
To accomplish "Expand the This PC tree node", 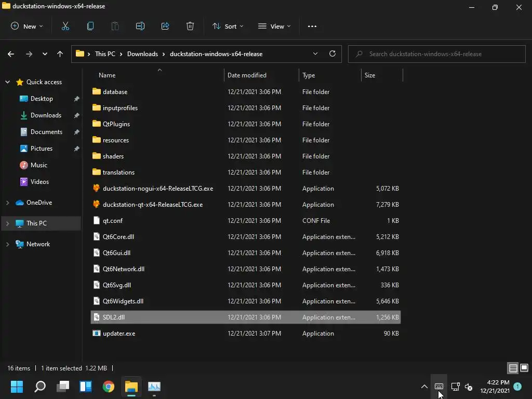I will [x=7, y=223].
